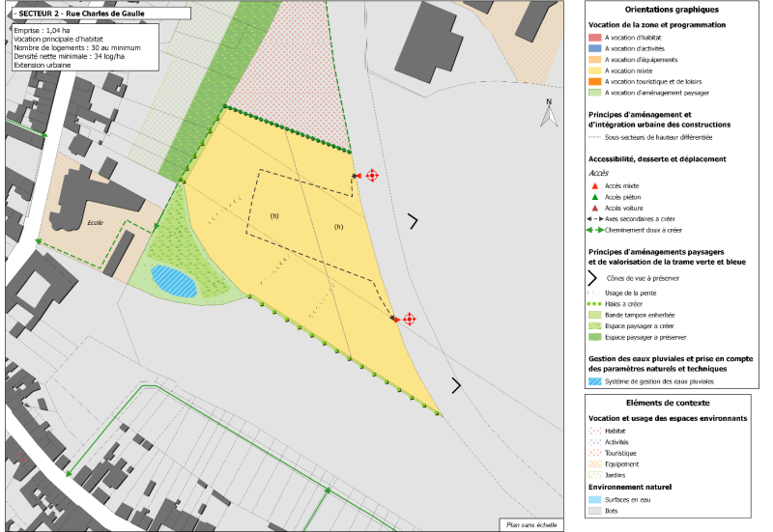The height and width of the screenshot is (532, 773).
Task: Click the 'Cheminement doux à créer' green arrow symbol
Action: coord(593,231)
